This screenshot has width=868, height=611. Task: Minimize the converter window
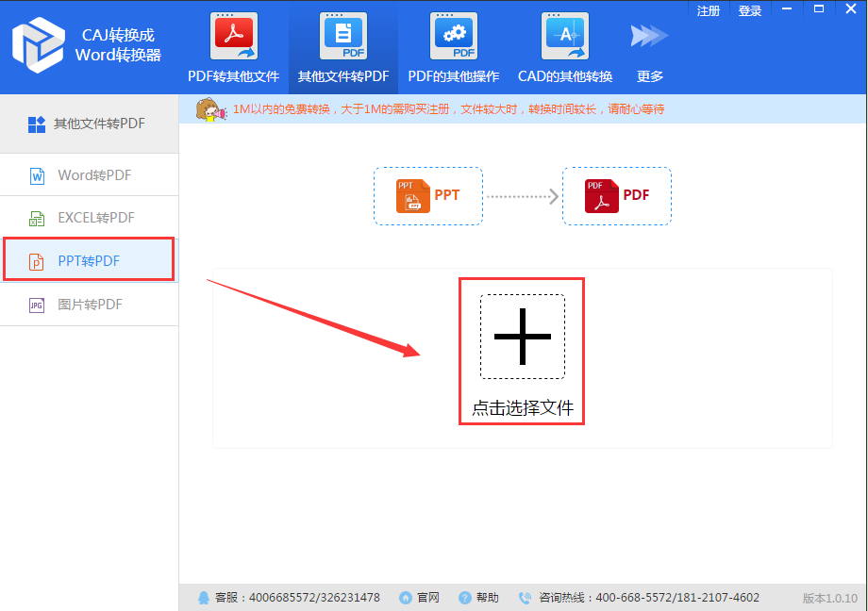click(x=787, y=9)
